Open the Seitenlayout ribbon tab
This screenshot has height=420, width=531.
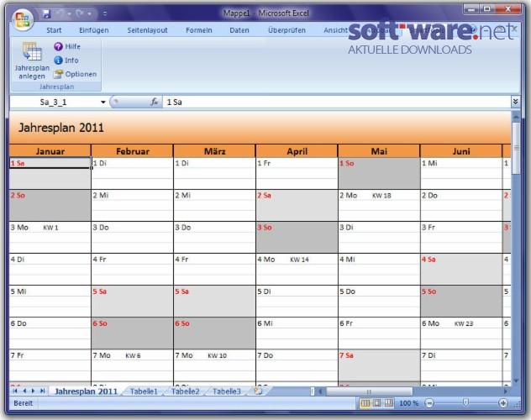coord(147,30)
